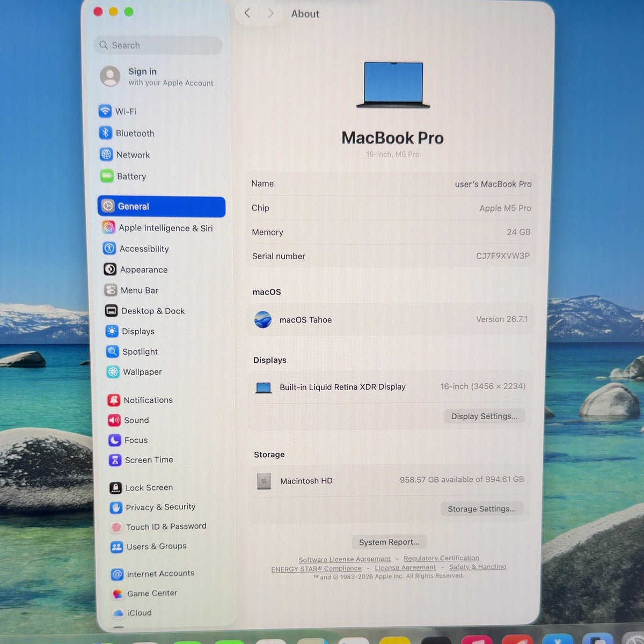
Task: Go forward with the right chevron
Action: coord(270,13)
